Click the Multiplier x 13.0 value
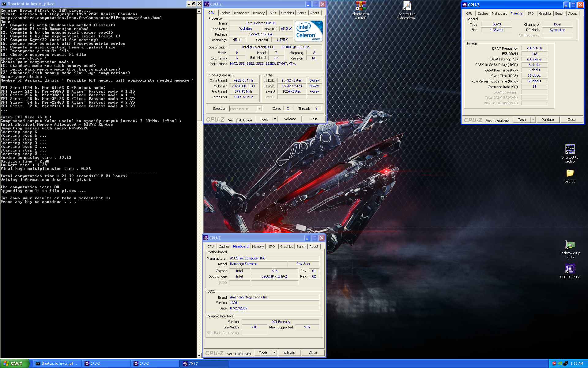The height and width of the screenshot is (368, 588). coord(243,86)
